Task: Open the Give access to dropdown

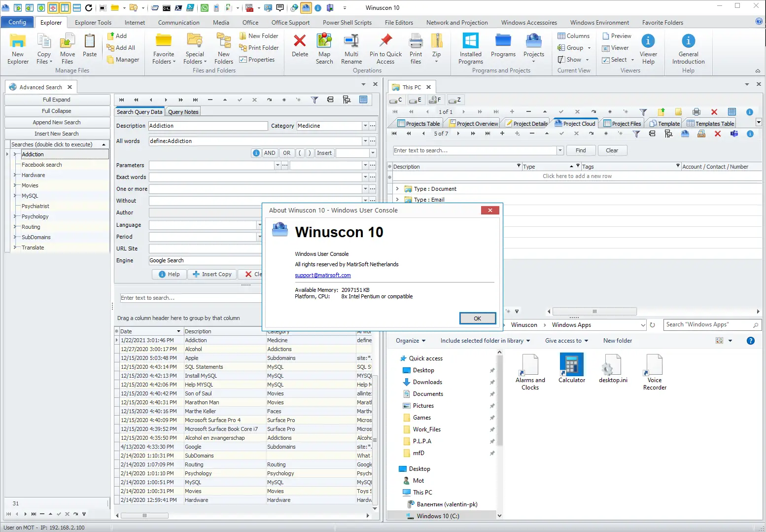Action: click(x=566, y=341)
